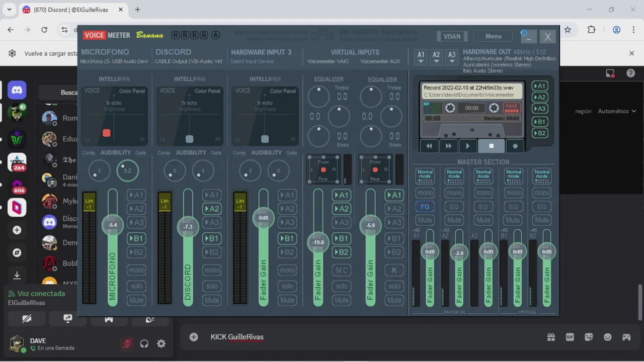Open Discord download apps icon

tap(17, 275)
